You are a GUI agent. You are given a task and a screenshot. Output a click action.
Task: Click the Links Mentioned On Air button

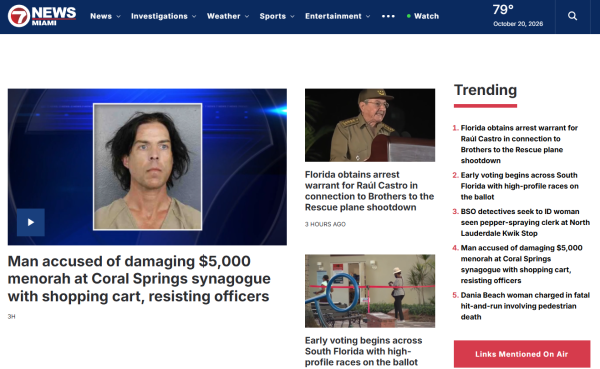(x=522, y=354)
